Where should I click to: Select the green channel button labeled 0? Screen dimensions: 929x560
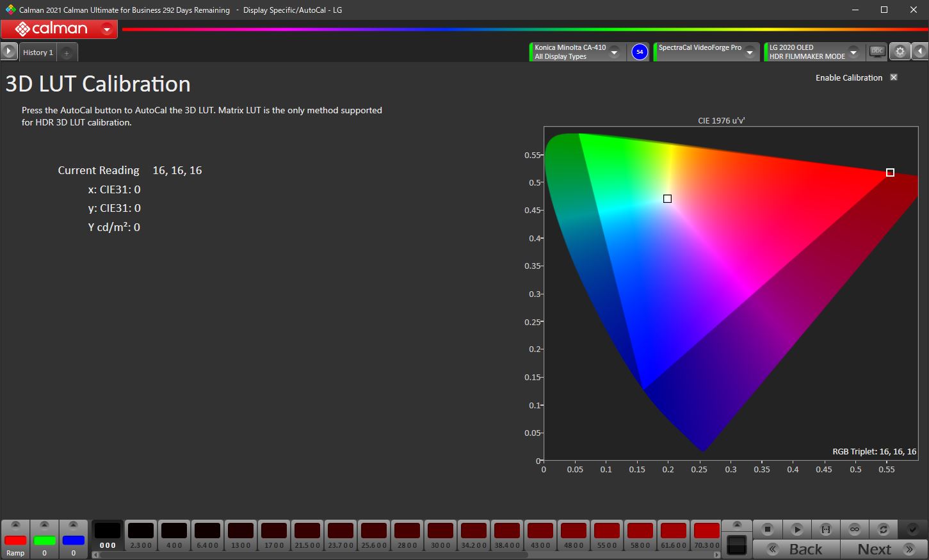pyautogui.click(x=44, y=541)
